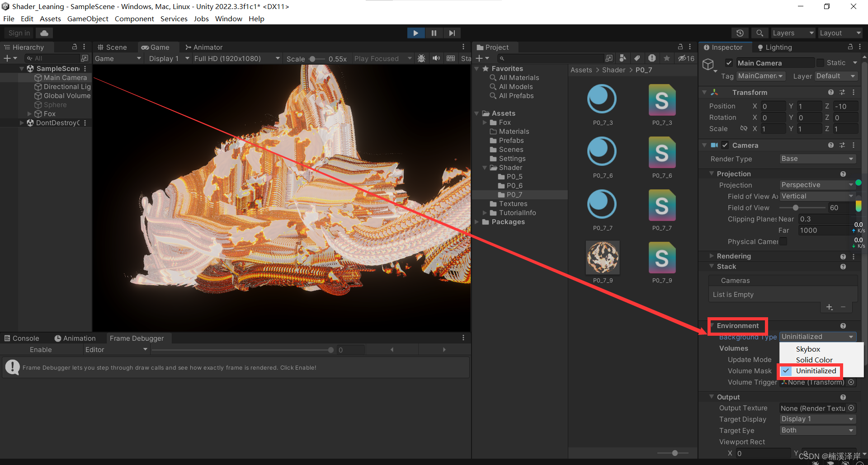Select Uninitialized option in background type list

816,371
